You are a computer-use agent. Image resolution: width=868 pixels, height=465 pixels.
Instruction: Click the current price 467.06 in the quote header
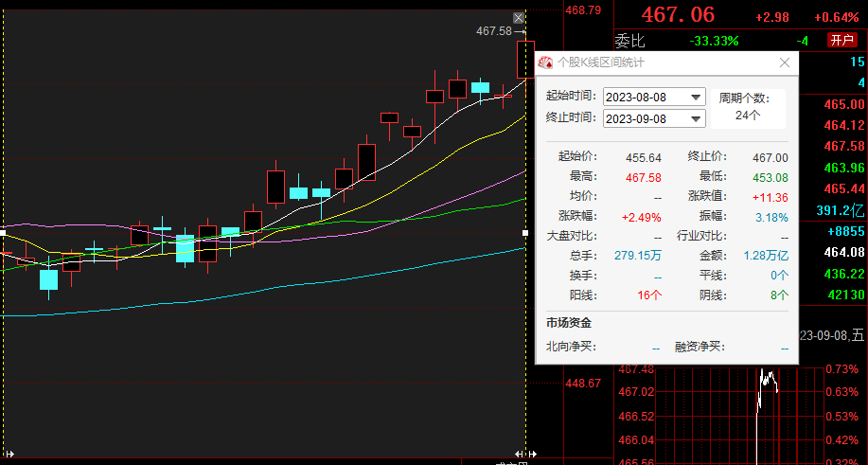tap(678, 15)
